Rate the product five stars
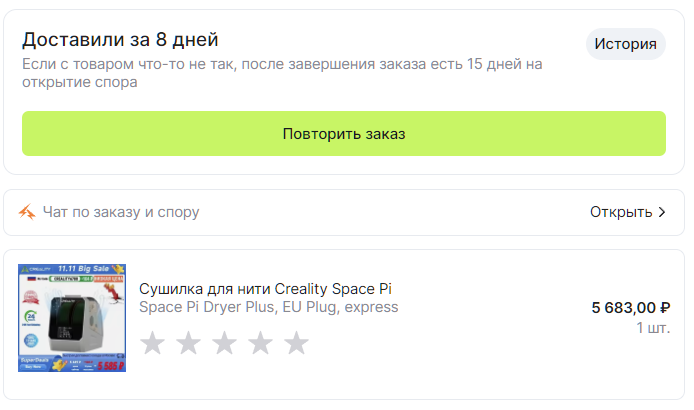Image resolution: width=694 pixels, height=410 pixels. (296, 344)
